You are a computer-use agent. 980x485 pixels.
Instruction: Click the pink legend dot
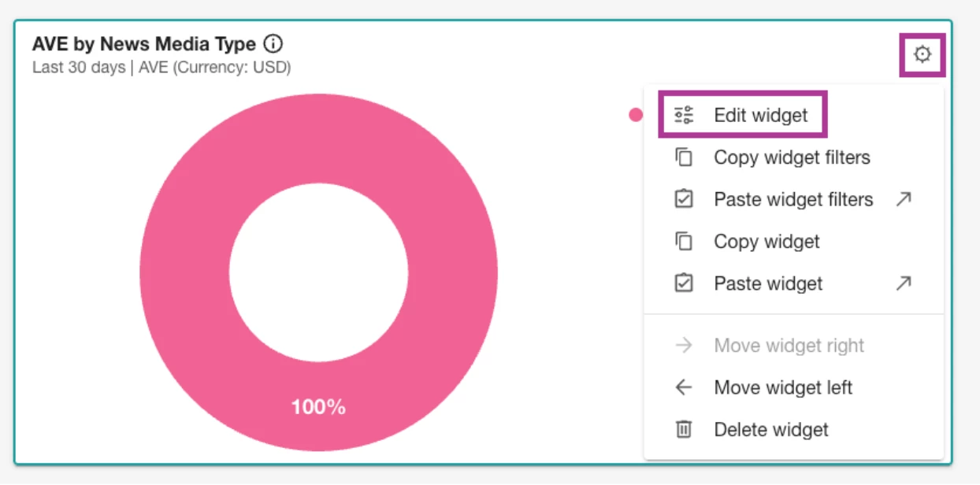[636, 116]
